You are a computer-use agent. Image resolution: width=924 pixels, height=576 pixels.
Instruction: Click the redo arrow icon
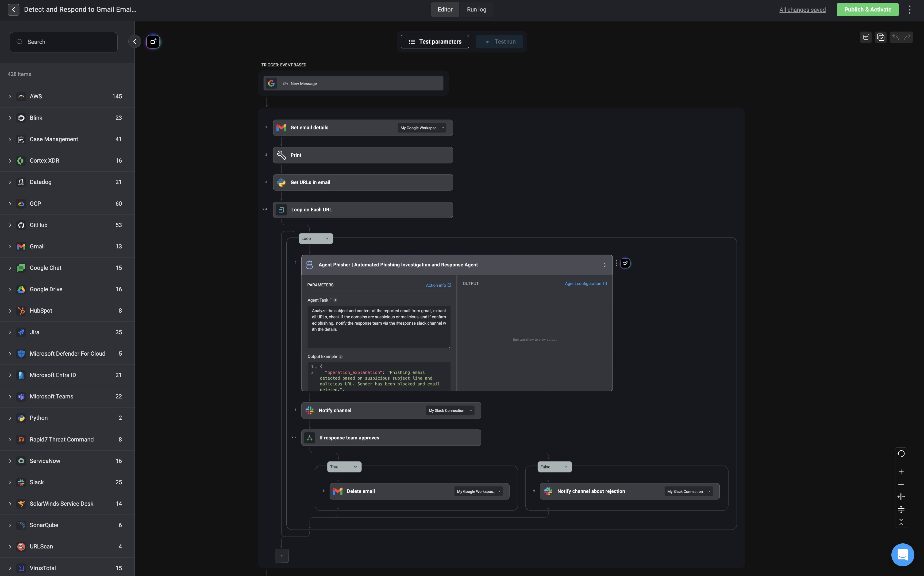click(907, 37)
